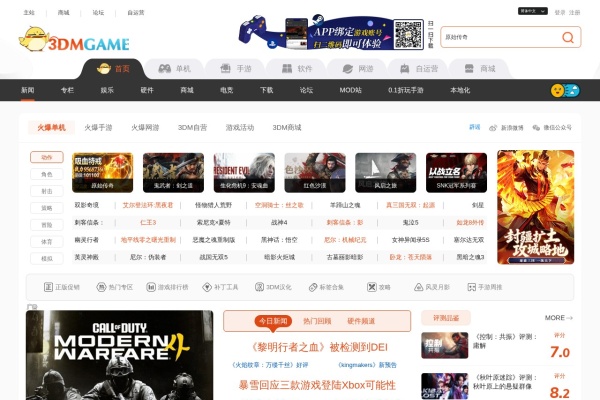
Task: Open the 红色沙漠 game thumbnail
Action: point(315,172)
